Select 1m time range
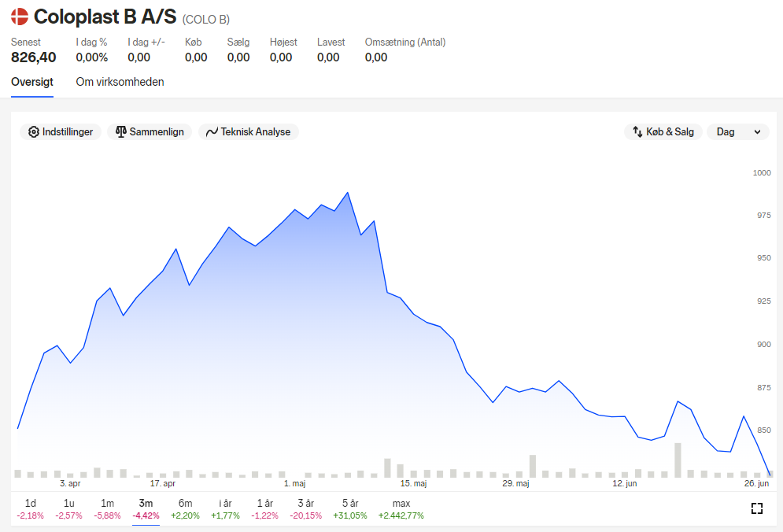The image size is (783, 532). point(107,509)
